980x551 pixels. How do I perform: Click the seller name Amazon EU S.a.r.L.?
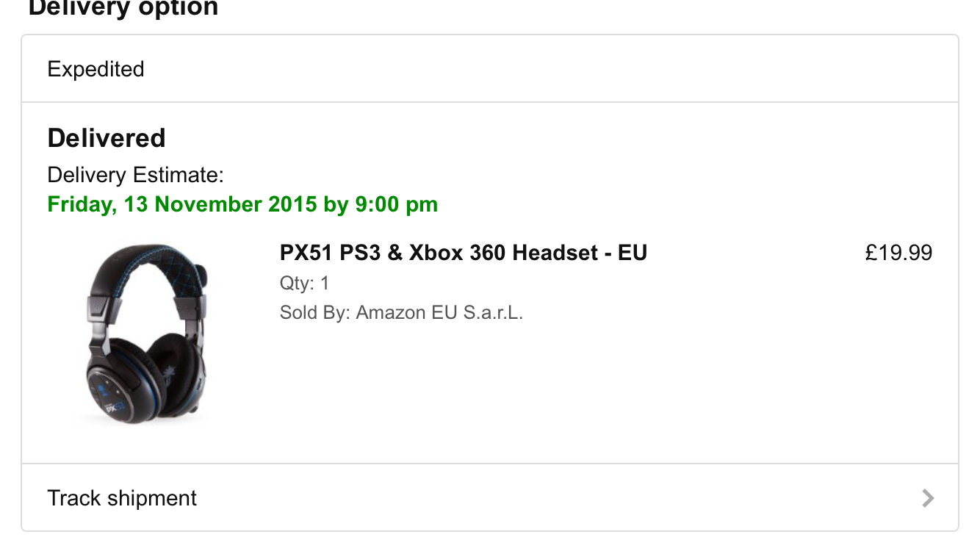click(439, 313)
